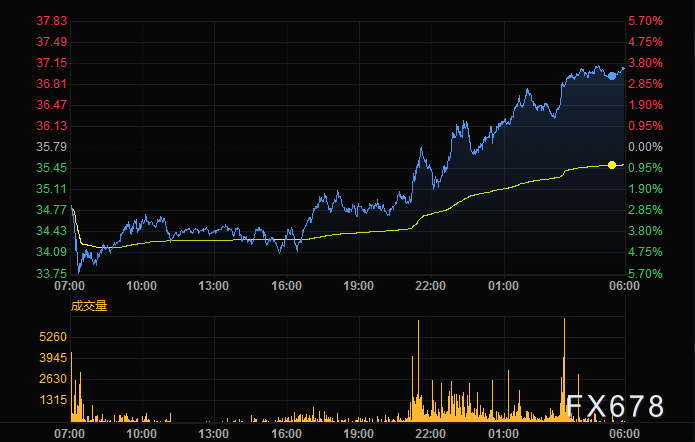695x442 pixels.
Task: Click the 13:00 label on volume chart
Action: point(214,434)
